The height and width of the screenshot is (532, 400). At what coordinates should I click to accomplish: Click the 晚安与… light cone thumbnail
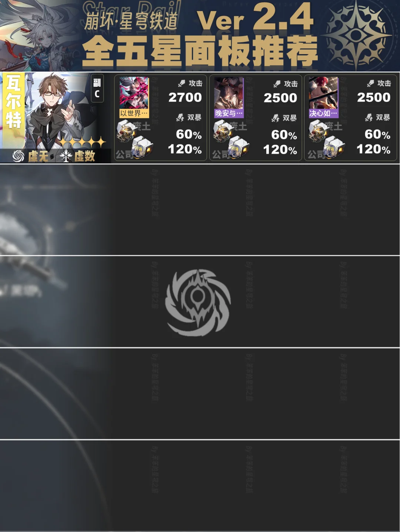click(x=229, y=97)
